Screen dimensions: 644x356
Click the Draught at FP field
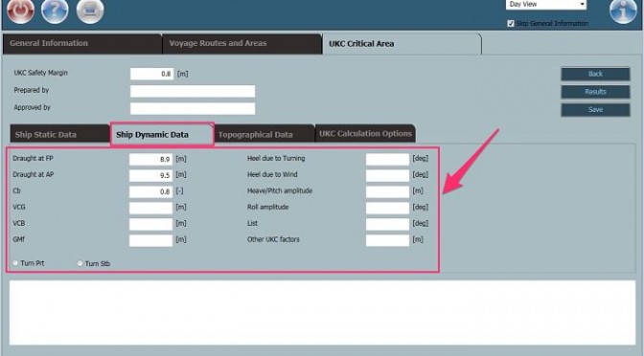click(150, 159)
